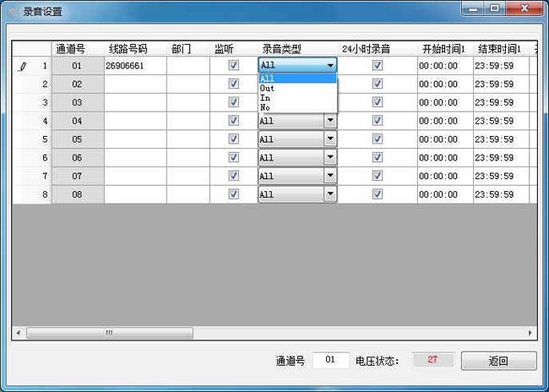Click the horizontal scrollbar left arrow
The width and height of the screenshot is (549, 392).
tap(18, 333)
